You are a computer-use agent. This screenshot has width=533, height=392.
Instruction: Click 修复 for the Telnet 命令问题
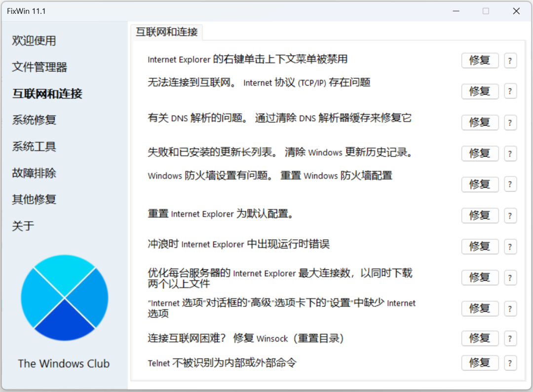click(x=480, y=363)
